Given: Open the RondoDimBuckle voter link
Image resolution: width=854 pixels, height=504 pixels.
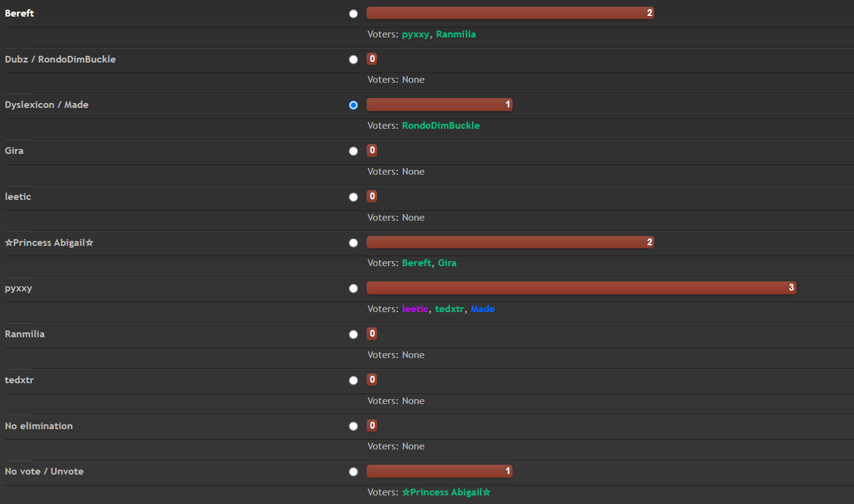Looking at the screenshot, I should click(x=440, y=126).
